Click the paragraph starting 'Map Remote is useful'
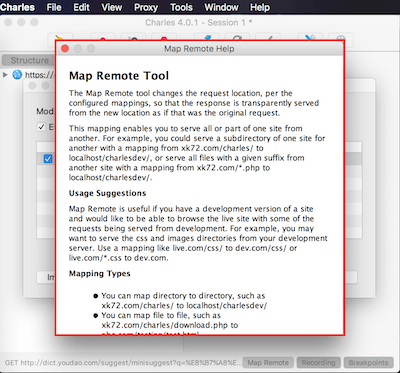 198,233
